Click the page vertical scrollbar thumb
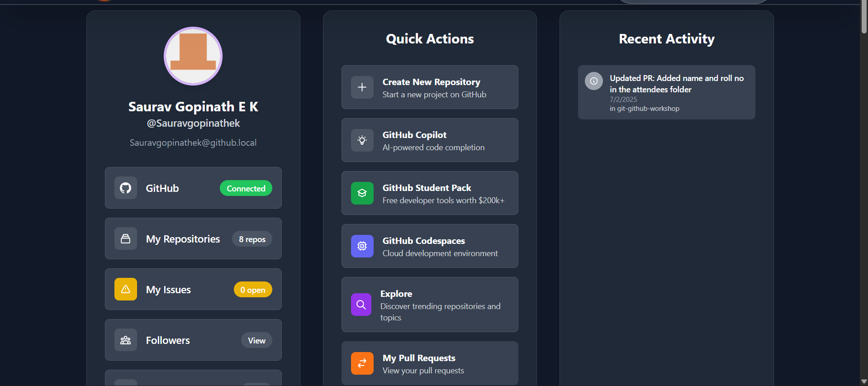The image size is (868, 386). (x=864, y=17)
